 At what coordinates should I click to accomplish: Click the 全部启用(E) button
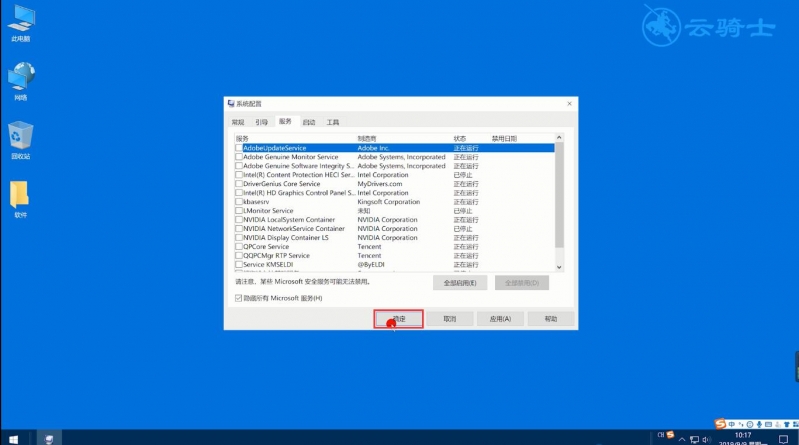point(460,283)
